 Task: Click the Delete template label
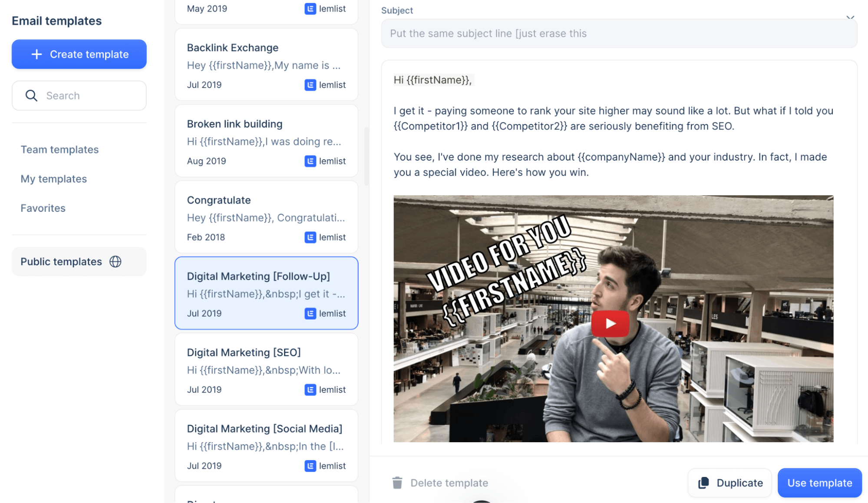tap(449, 483)
